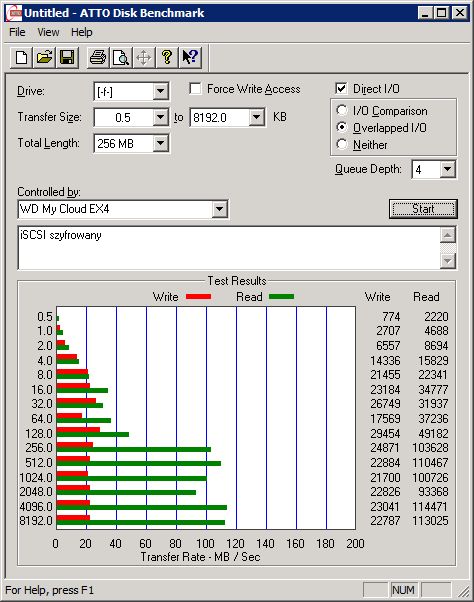
Task: Save results using the floppy disk icon
Action: (x=68, y=58)
